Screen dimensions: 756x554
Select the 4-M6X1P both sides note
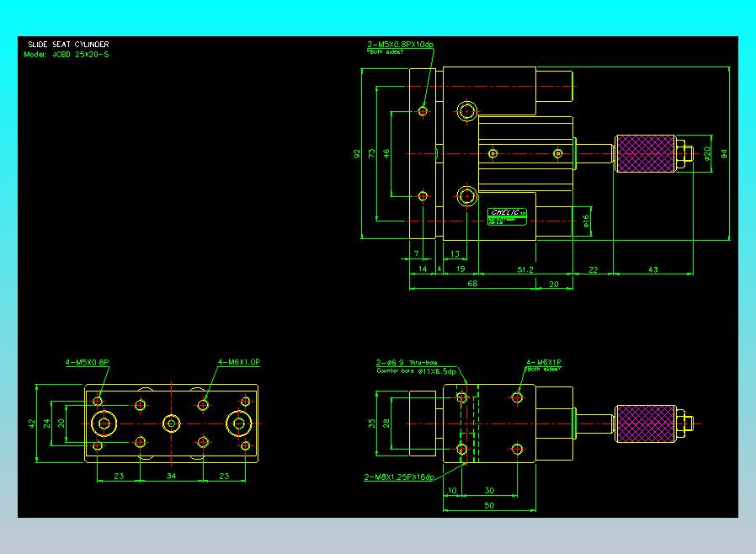pyautogui.click(x=543, y=365)
